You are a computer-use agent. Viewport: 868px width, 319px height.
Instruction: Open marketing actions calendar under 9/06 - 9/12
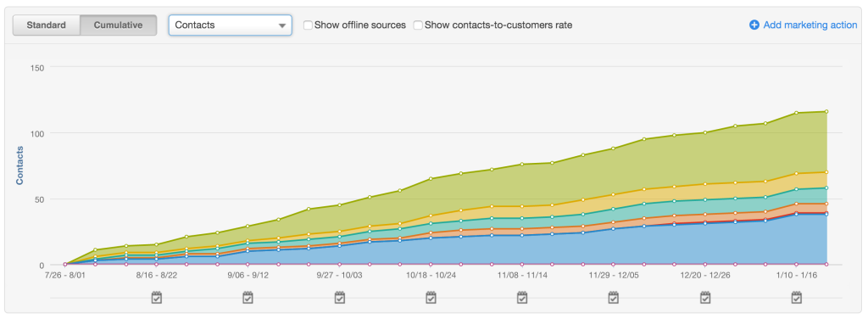coord(248,298)
